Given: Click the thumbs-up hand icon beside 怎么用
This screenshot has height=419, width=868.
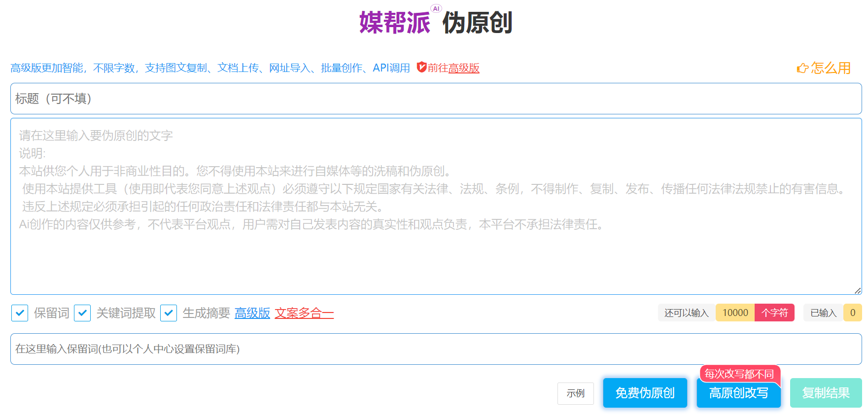Looking at the screenshot, I should coord(802,68).
